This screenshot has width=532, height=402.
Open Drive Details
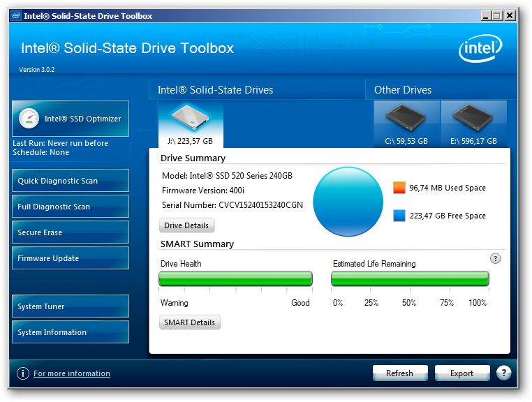pos(186,225)
